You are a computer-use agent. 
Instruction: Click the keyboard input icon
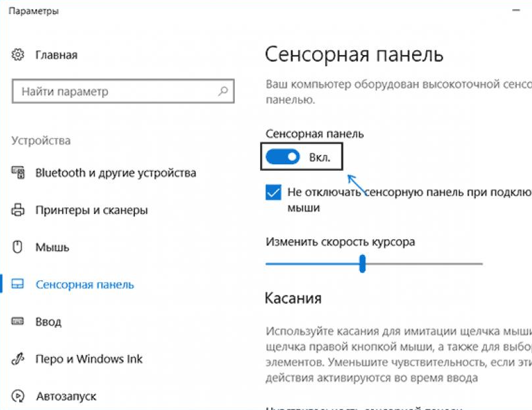[x=19, y=322]
